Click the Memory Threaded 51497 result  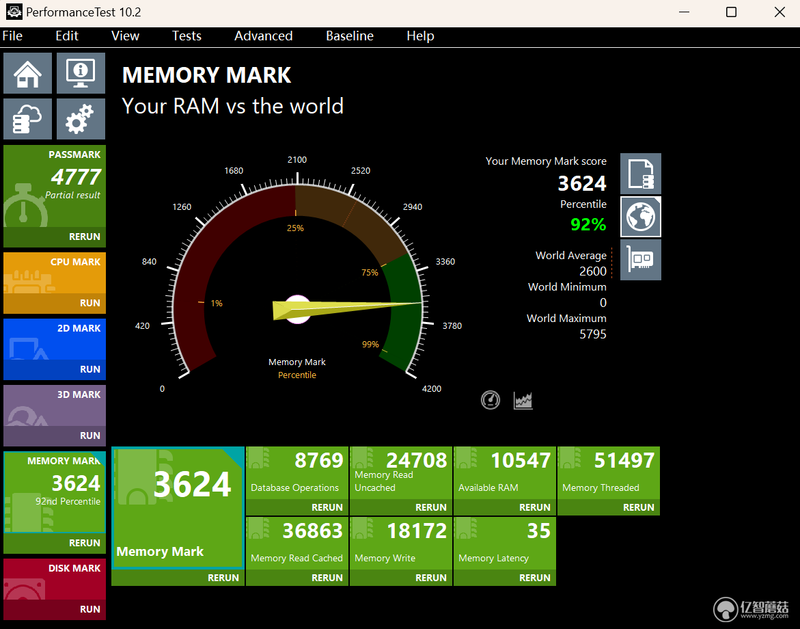click(608, 473)
